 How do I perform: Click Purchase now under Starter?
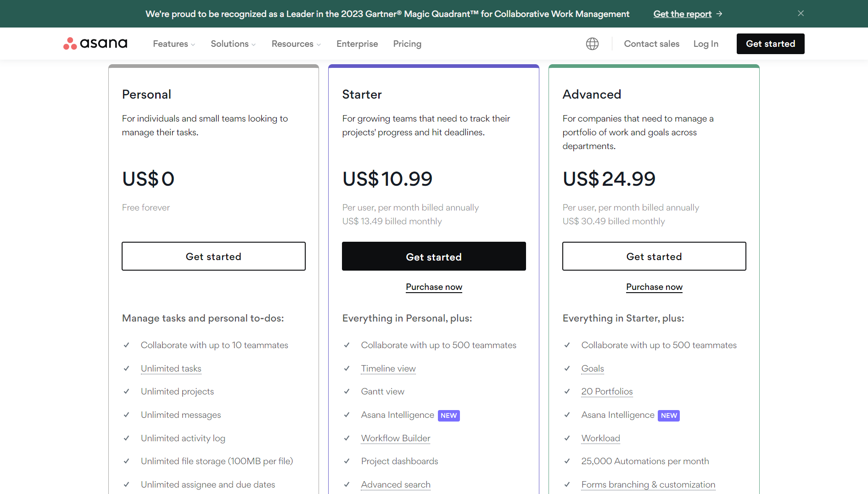[434, 287]
